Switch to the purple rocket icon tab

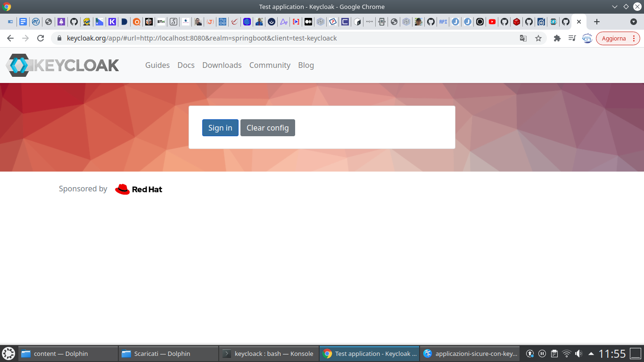[x=61, y=22]
